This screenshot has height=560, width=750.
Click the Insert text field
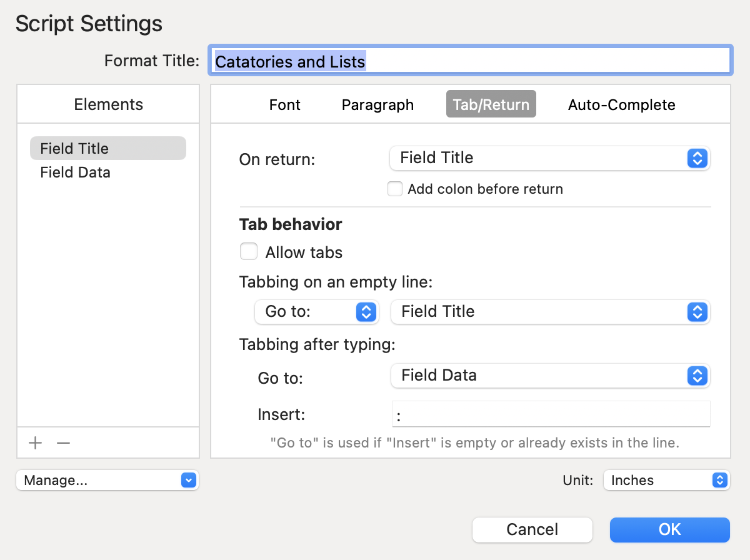[551, 414]
